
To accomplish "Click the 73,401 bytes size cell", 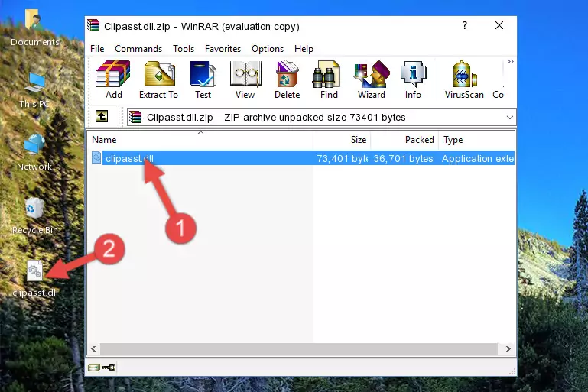I will (342, 158).
